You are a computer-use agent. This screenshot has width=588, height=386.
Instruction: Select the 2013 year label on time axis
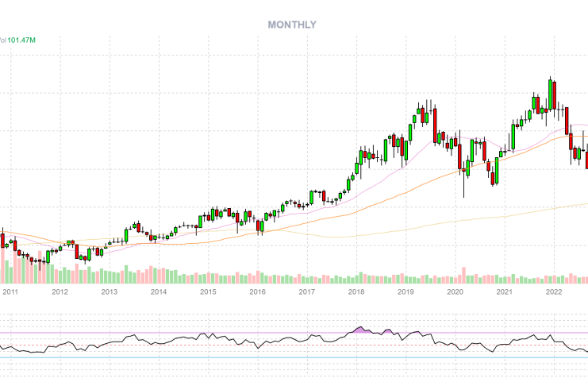tap(109, 292)
